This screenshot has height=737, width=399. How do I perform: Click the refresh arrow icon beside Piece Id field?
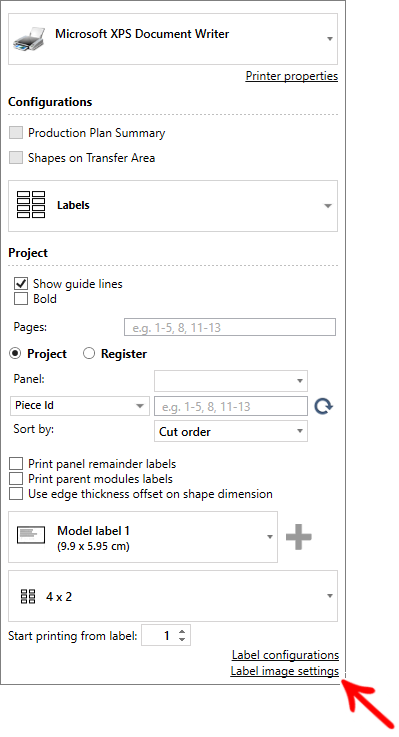(323, 406)
